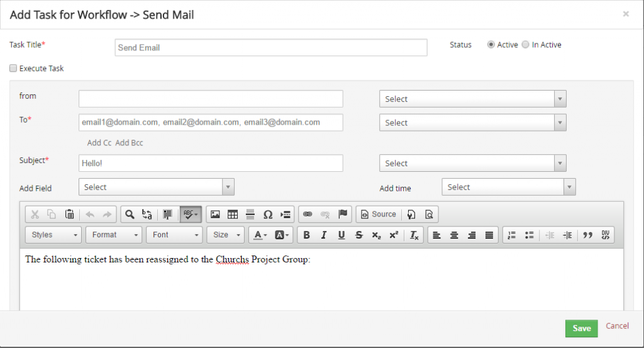644x348 pixels.
Task: Insert an image with the Image icon
Action: pyautogui.click(x=215, y=215)
